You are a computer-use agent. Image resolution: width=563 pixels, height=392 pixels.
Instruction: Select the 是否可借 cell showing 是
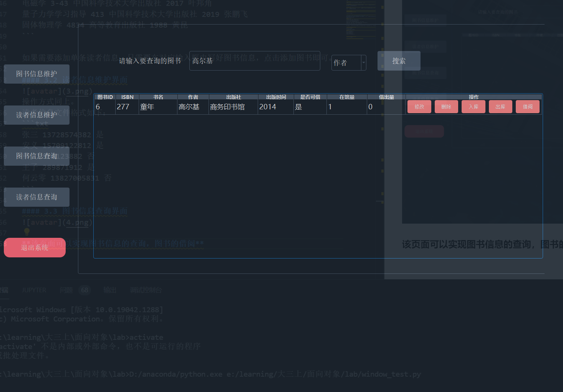pos(310,107)
